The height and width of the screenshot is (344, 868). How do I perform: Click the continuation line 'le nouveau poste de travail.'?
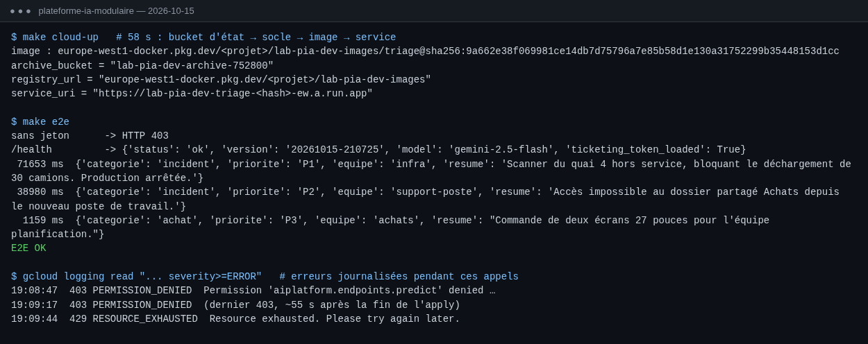99,207
